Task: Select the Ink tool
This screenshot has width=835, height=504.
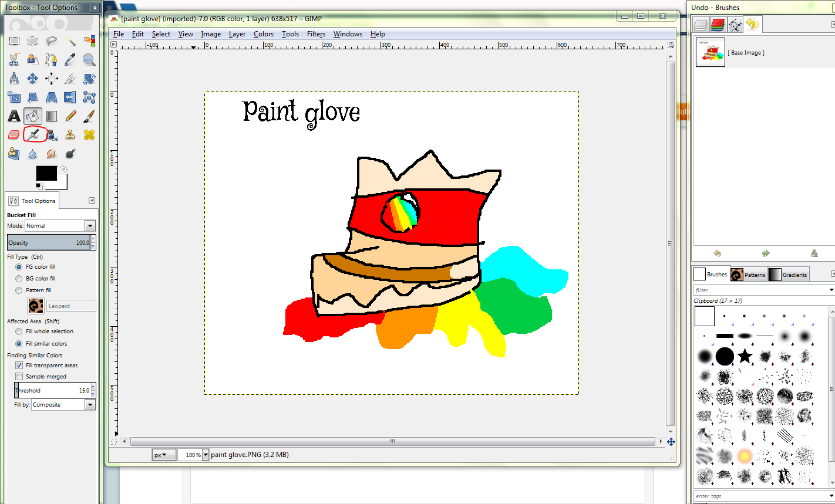Action: click(52, 135)
